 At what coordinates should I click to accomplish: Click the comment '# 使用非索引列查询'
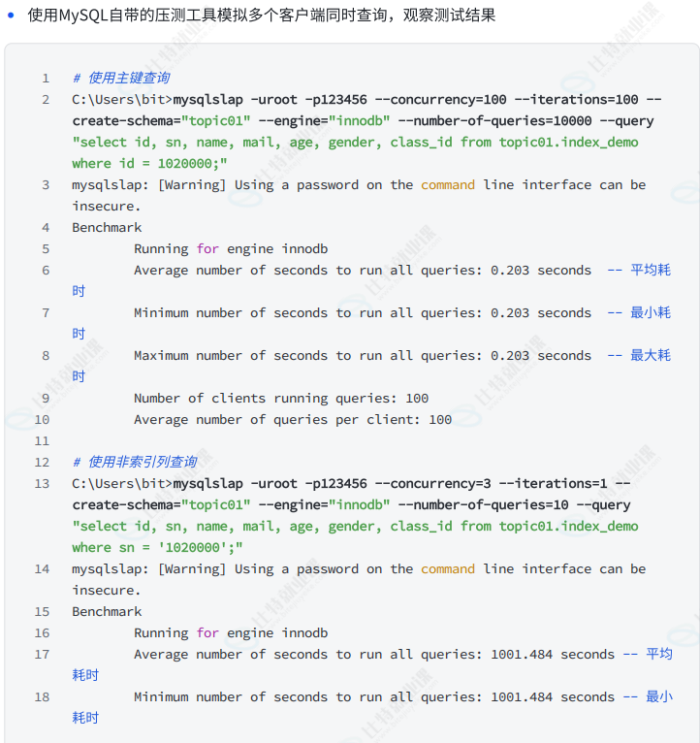coord(135,462)
